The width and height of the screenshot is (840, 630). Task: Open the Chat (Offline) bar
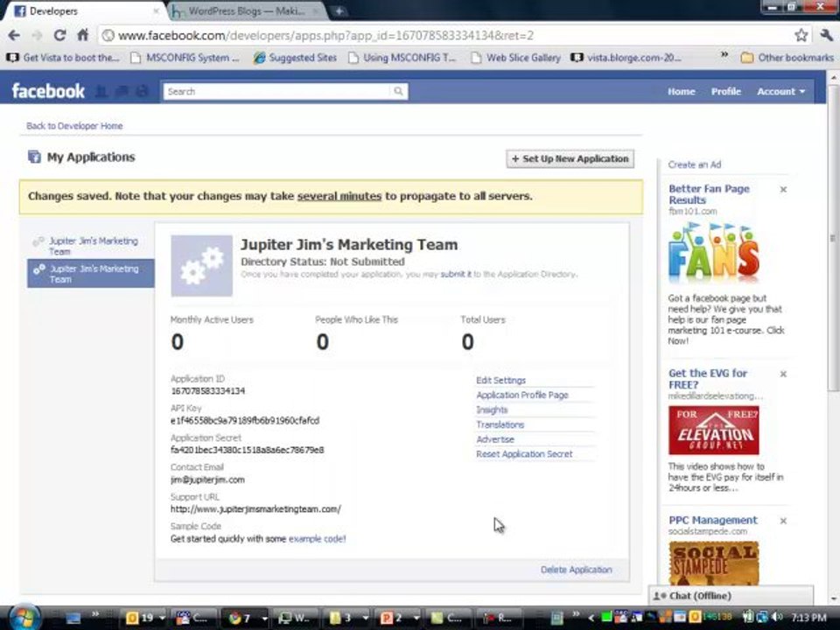pyautogui.click(x=731, y=596)
